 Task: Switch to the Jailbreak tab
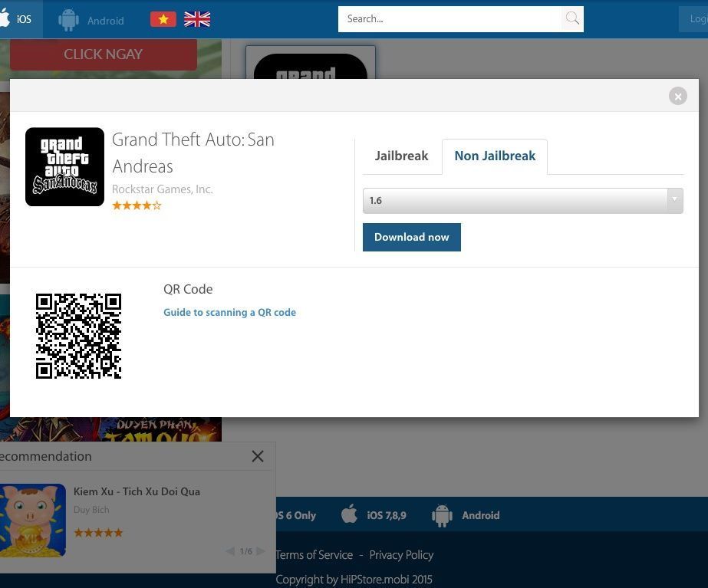pyautogui.click(x=401, y=156)
